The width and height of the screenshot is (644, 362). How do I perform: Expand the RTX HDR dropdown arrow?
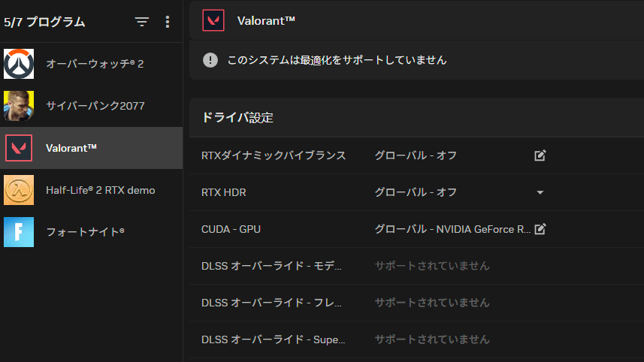(540, 192)
